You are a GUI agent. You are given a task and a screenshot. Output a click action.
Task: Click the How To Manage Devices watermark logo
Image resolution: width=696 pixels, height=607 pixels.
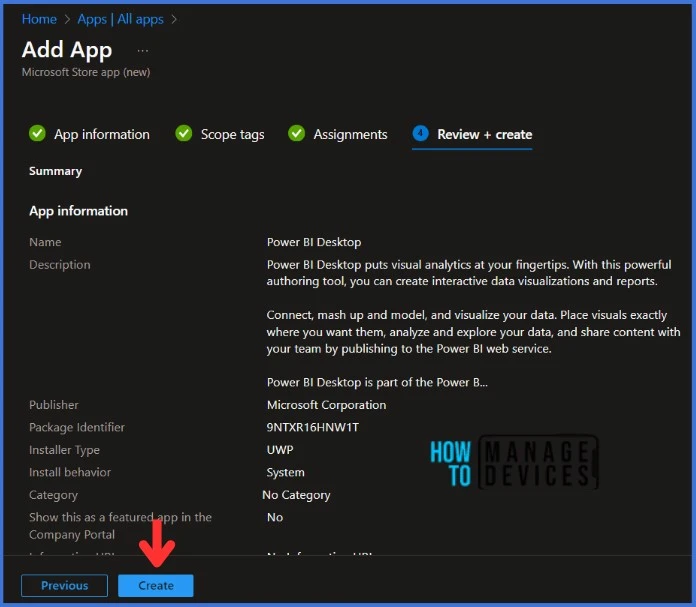[x=513, y=463]
